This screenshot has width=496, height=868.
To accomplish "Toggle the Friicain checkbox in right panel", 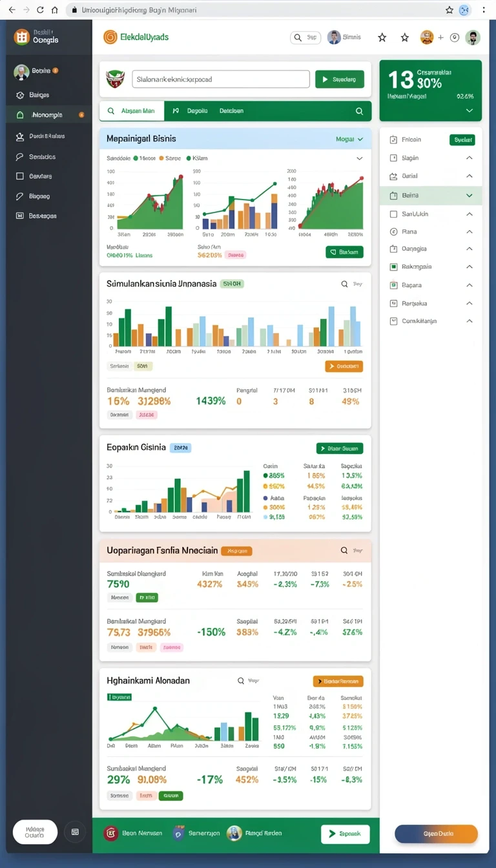I will (393, 139).
